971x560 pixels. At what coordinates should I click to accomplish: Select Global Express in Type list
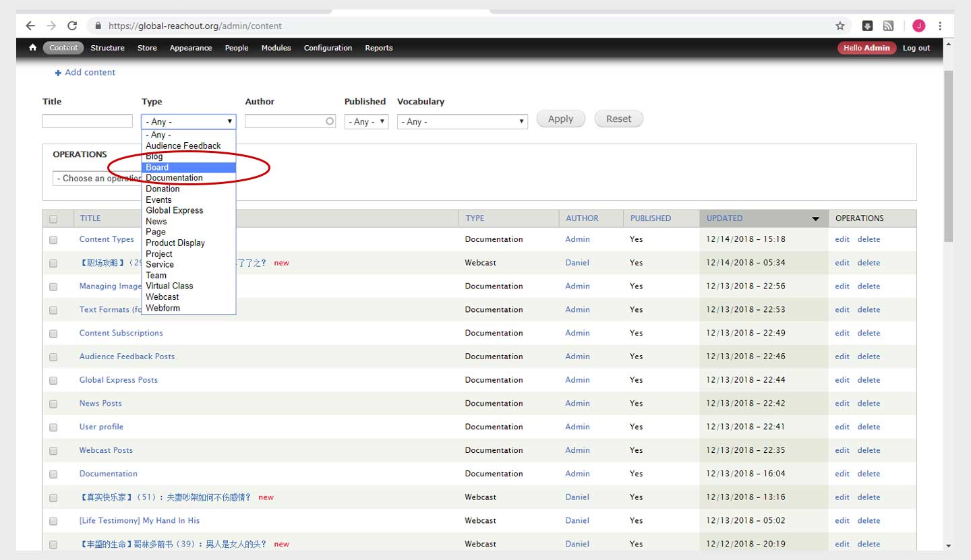click(x=189, y=210)
